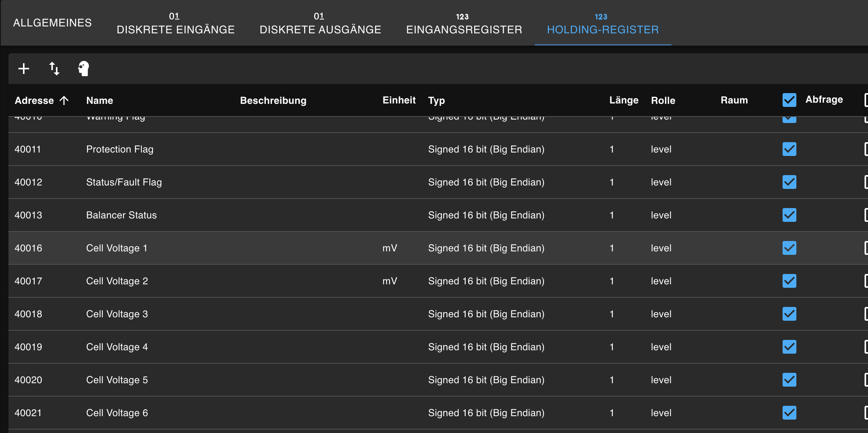Edit name field Cell Voltage 3
868x433 pixels.
click(x=117, y=314)
